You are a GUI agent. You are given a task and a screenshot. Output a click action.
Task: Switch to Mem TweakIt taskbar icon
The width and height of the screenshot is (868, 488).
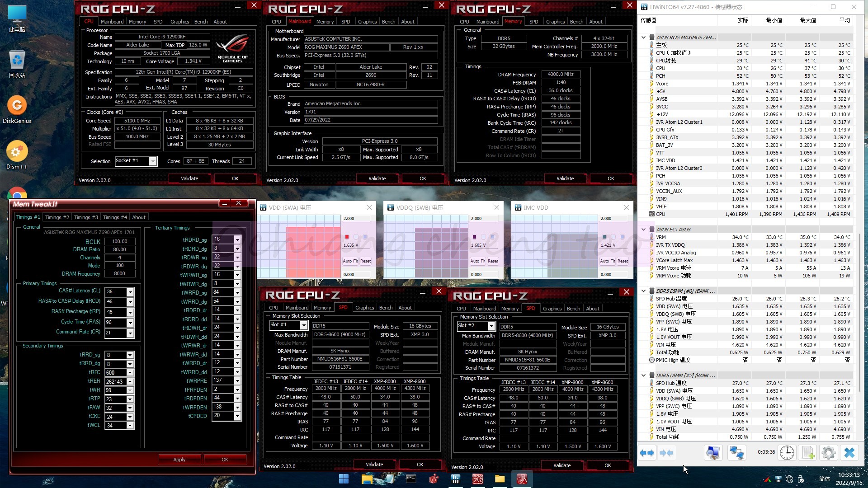[522, 479]
